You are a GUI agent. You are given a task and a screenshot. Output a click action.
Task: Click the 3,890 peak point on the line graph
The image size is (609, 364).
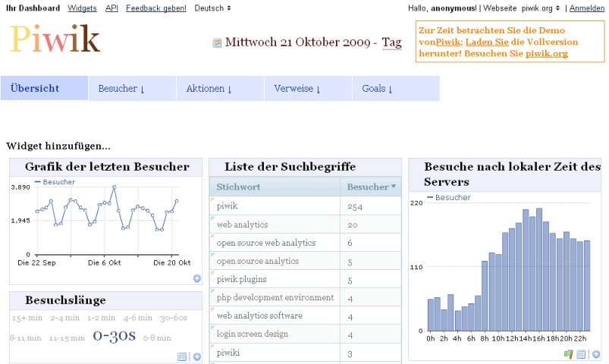pos(115,187)
